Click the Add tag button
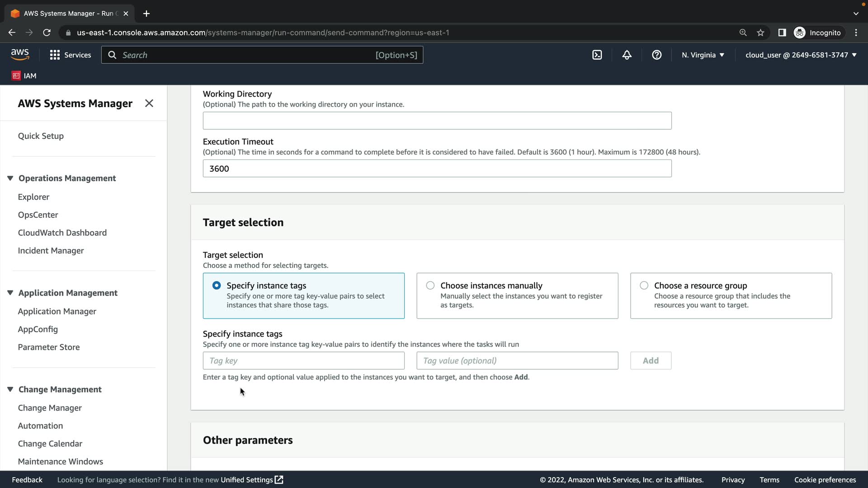Image resolution: width=868 pixels, height=488 pixels. click(x=650, y=361)
